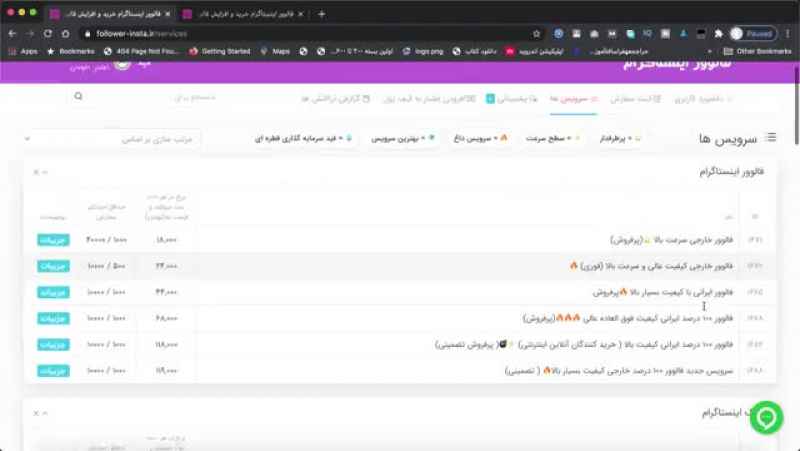Click جزئیات button for service priced 18,000
Viewport: 800px width, 451px height.
(x=53, y=240)
